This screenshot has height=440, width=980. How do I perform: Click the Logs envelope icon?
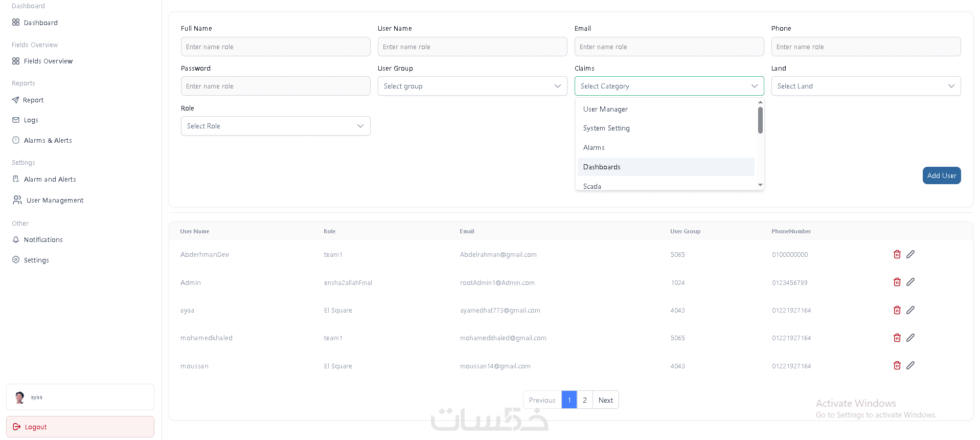[16, 120]
